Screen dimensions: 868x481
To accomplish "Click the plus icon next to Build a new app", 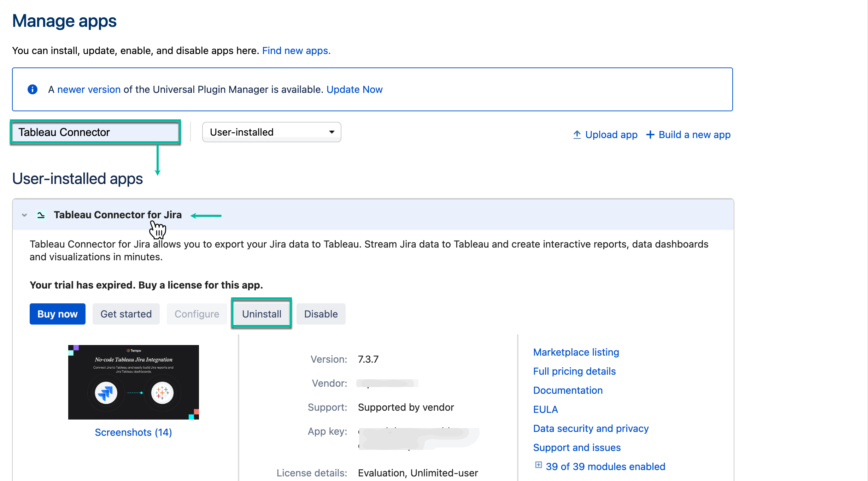I will coord(650,134).
